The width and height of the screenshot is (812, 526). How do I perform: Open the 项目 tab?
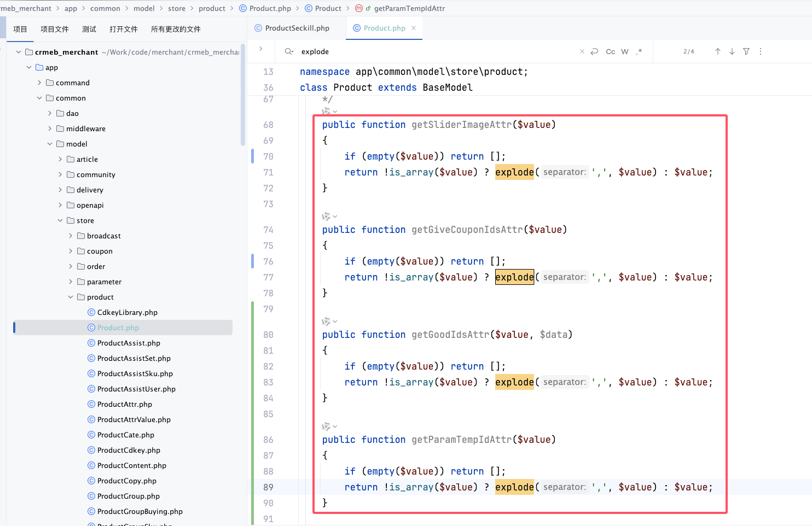(x=20, y=29)
